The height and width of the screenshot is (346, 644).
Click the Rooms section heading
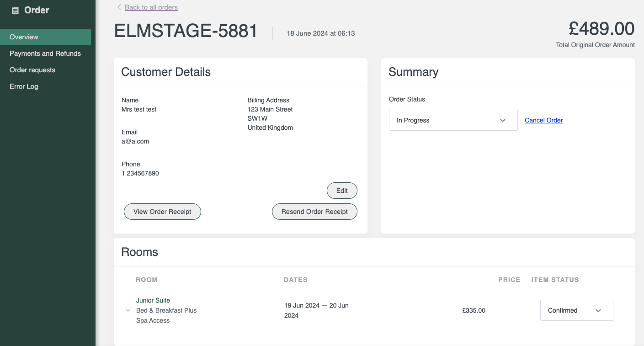pos(140,252)
